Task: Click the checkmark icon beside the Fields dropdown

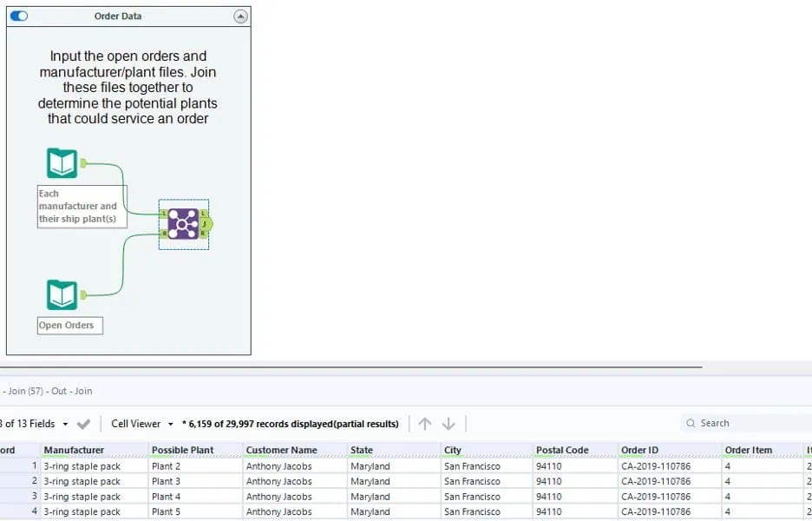Action: pos(83,424)
